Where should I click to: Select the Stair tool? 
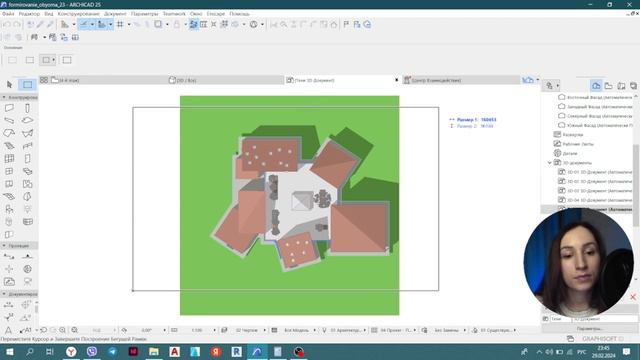pos(9,146)
